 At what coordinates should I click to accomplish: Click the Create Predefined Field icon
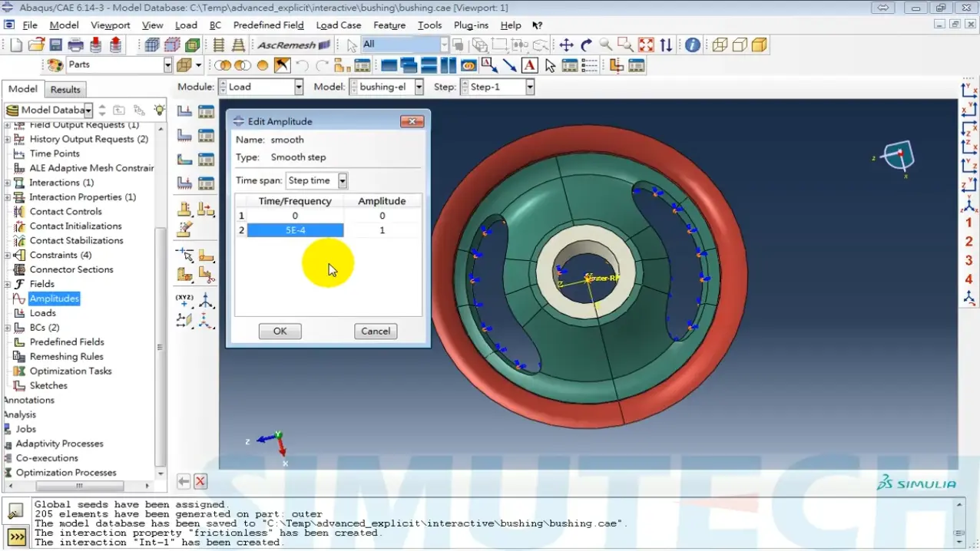(185, 160)
